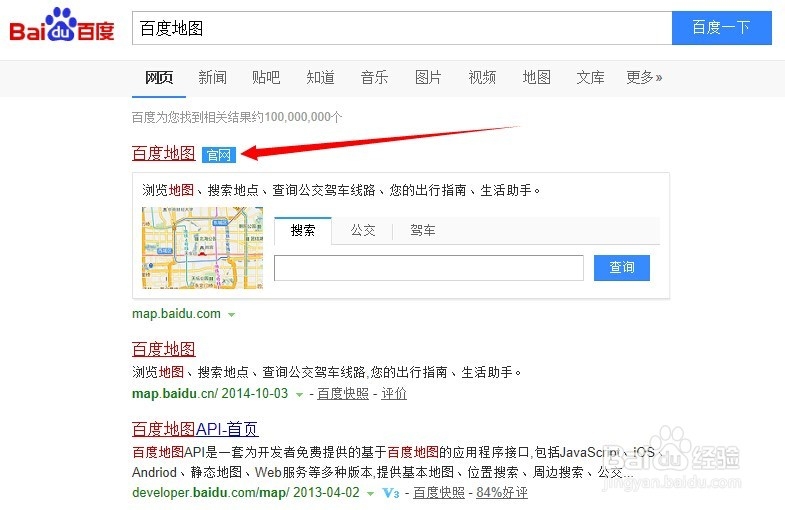Open the 音乐 tab

point(374,78)
